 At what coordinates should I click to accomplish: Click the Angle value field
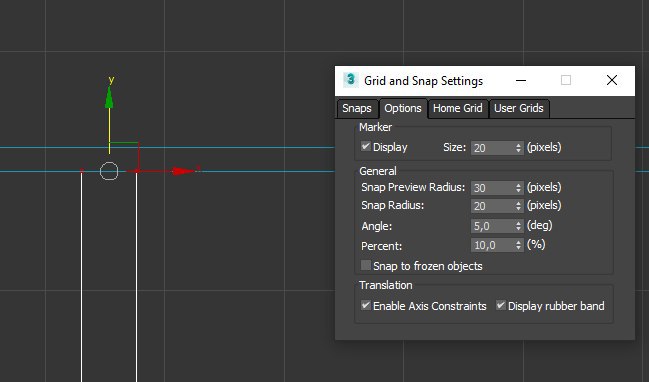[493, 226]
